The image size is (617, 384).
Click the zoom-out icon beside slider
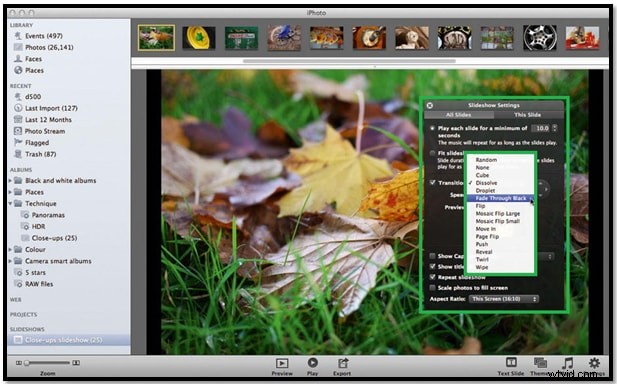(x=18, y=363)
